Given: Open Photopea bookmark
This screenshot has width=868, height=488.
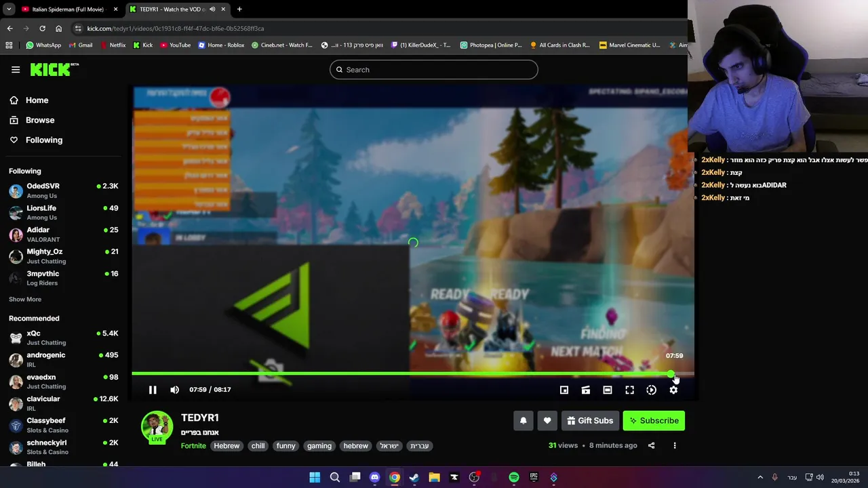Looking at the screenshot, I should (x=491, y=45).
